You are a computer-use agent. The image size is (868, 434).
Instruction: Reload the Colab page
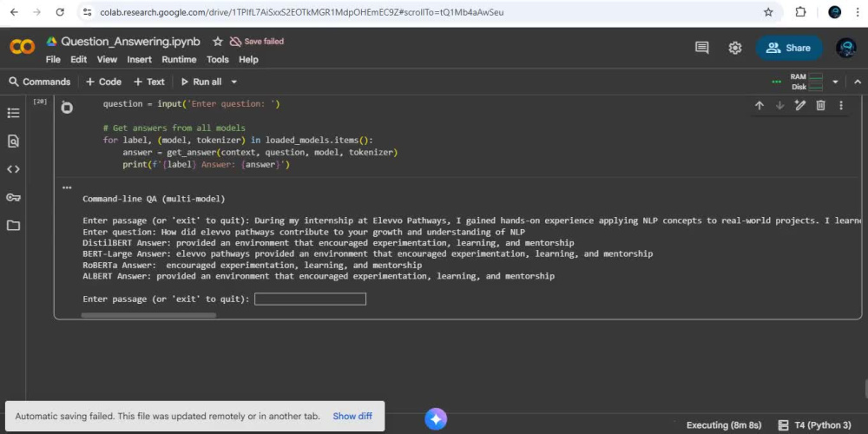click(x=60, y=12)
